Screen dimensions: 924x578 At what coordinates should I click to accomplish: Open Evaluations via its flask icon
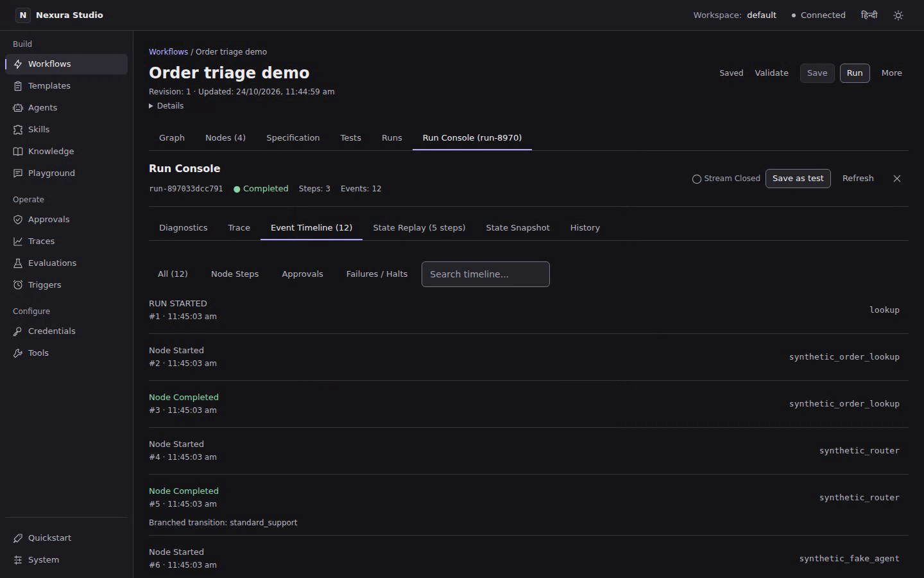(18, 263)
